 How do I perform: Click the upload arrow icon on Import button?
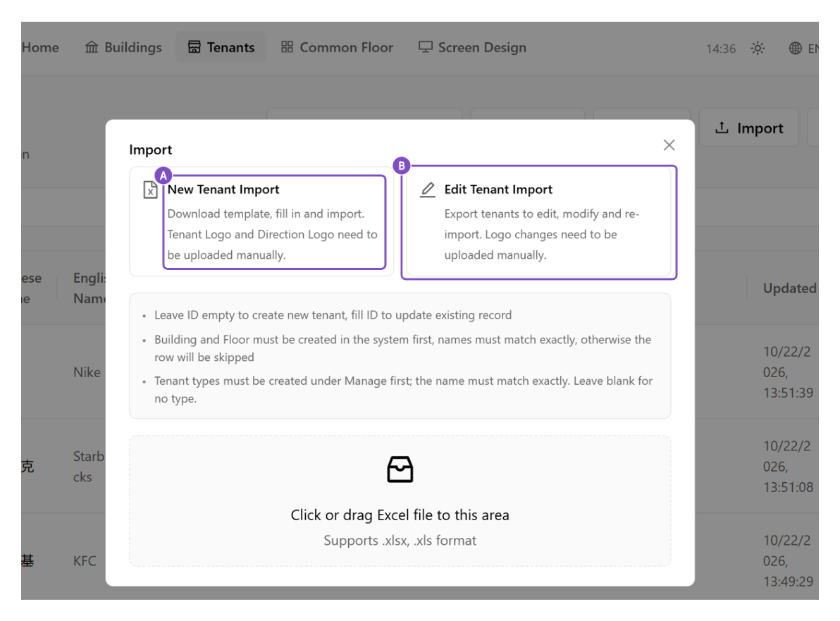click(722, 128)
